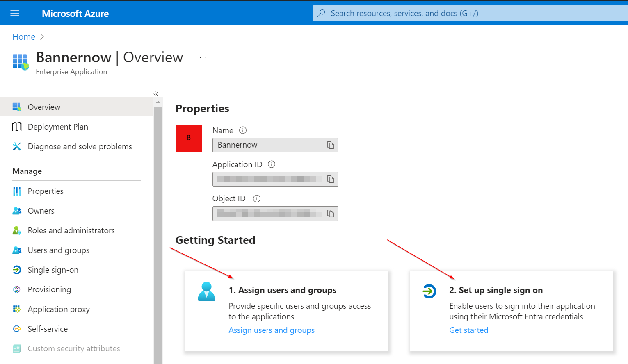Click the search magnifier icon
628x364 pixels.
pyautogui.click(x=322, y=13)
